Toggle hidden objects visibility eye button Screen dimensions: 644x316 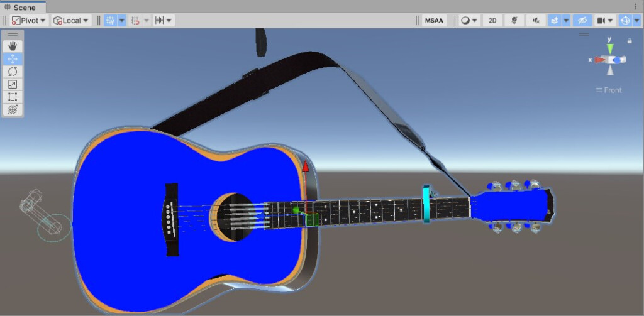tap(582, 21)
